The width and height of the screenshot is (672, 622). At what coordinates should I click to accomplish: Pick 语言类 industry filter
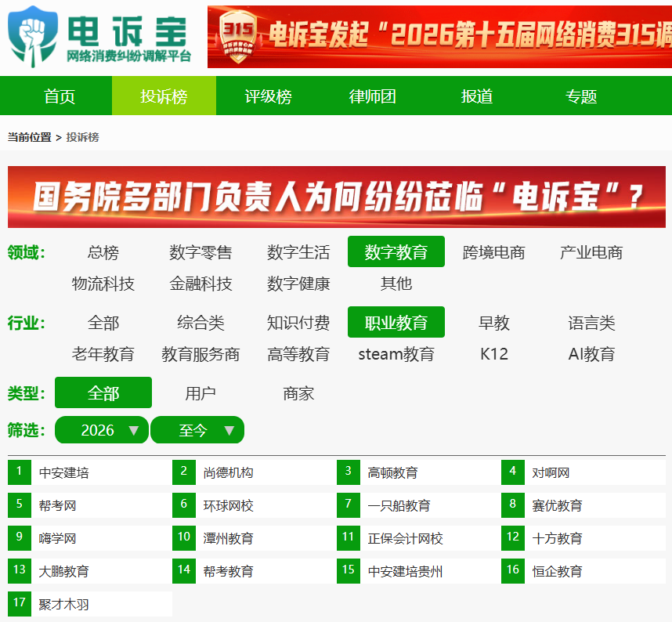tap(591, 323)
